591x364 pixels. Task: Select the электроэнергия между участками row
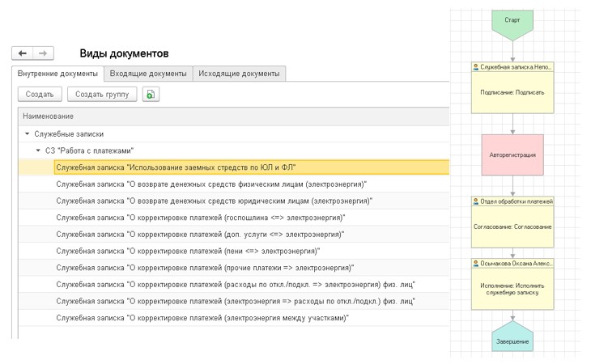click(234, 318)
